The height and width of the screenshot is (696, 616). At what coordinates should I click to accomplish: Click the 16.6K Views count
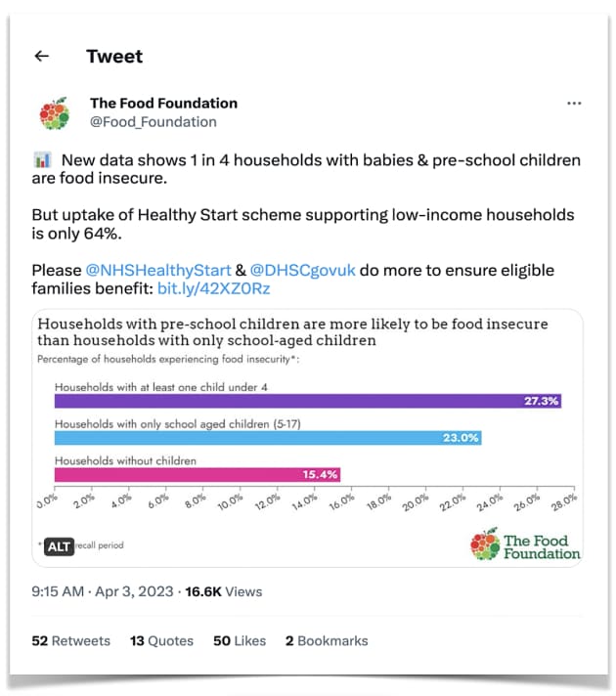224,591
